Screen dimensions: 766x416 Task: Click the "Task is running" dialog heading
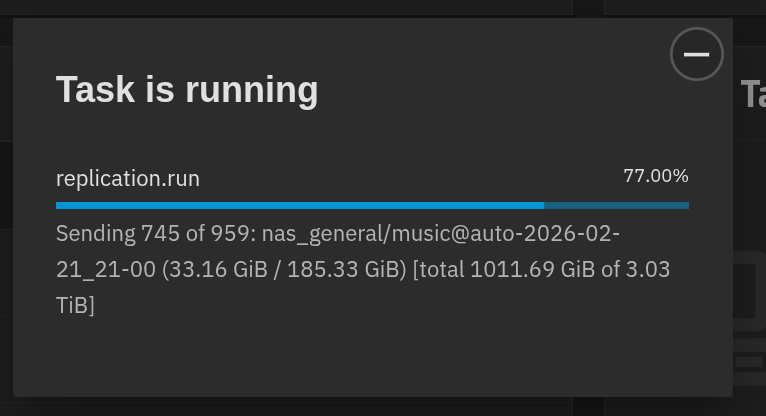coord(187,90)
